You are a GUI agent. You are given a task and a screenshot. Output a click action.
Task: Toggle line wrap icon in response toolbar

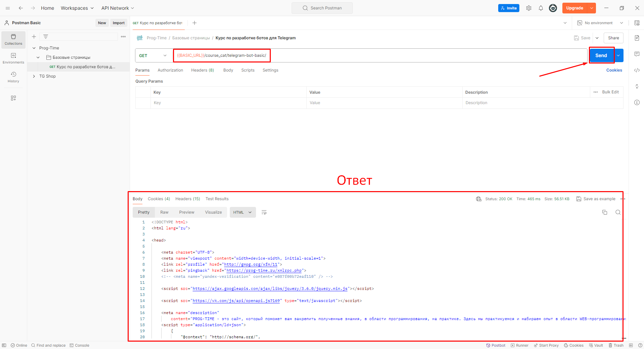coord(264,212)
